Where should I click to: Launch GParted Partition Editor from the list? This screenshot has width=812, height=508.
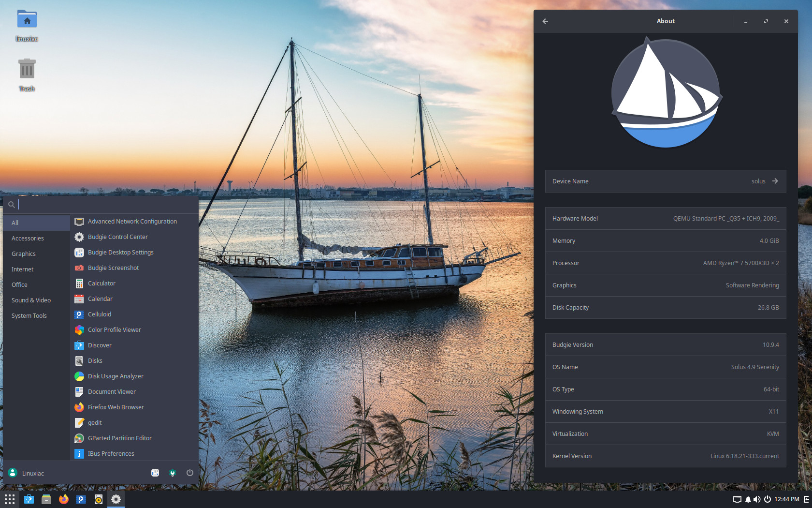pyautogui.click(x=119, y=438)
